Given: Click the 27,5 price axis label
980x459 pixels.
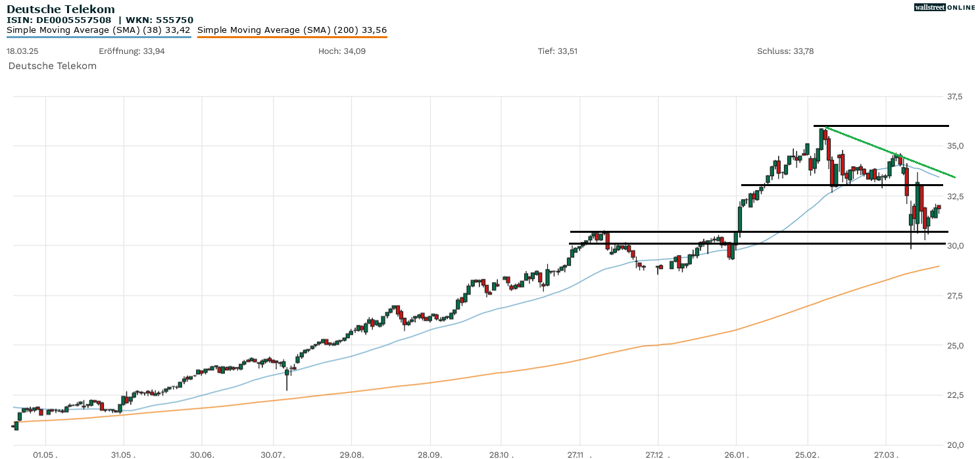Looking at the screenshot, I should pyautogui.click(x=954, y=296).
